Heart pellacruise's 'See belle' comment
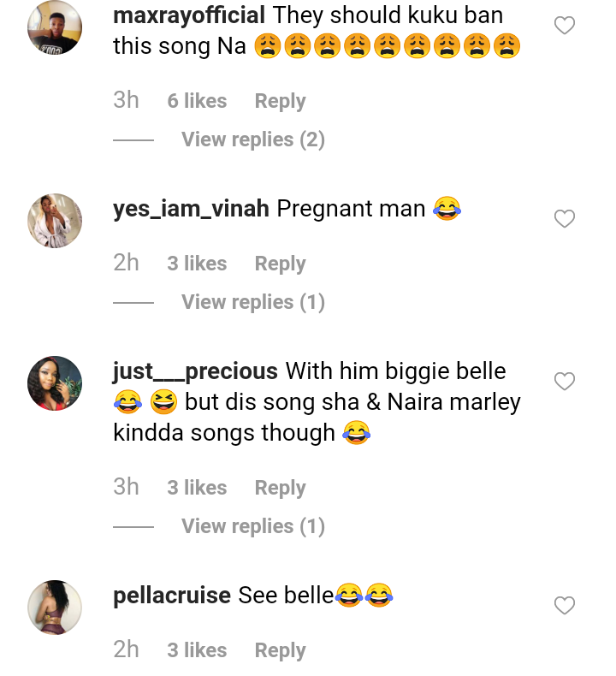This screenshot has height=676, width=616. (565, 606)
